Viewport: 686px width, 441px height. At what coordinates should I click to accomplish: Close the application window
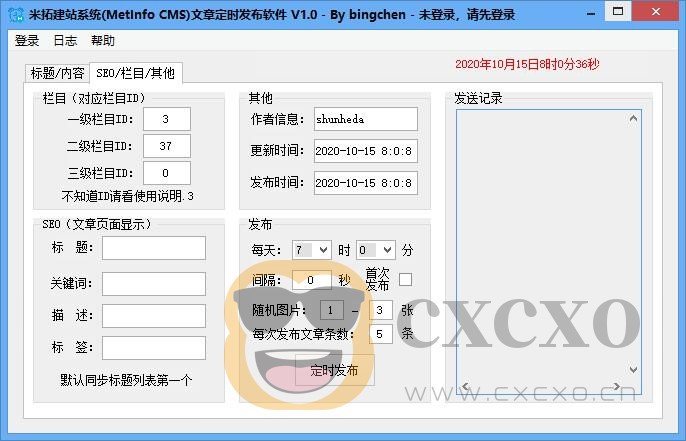point(656,12)
